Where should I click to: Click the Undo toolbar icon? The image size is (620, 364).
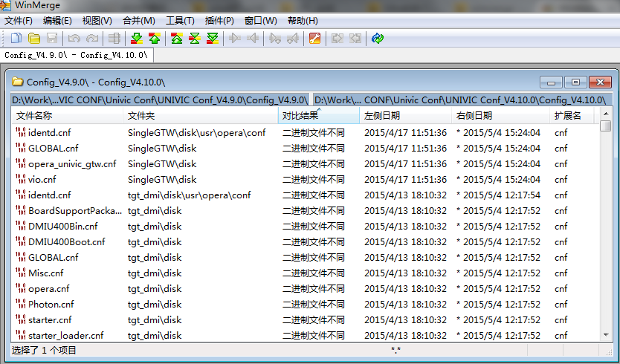(74, 38)
